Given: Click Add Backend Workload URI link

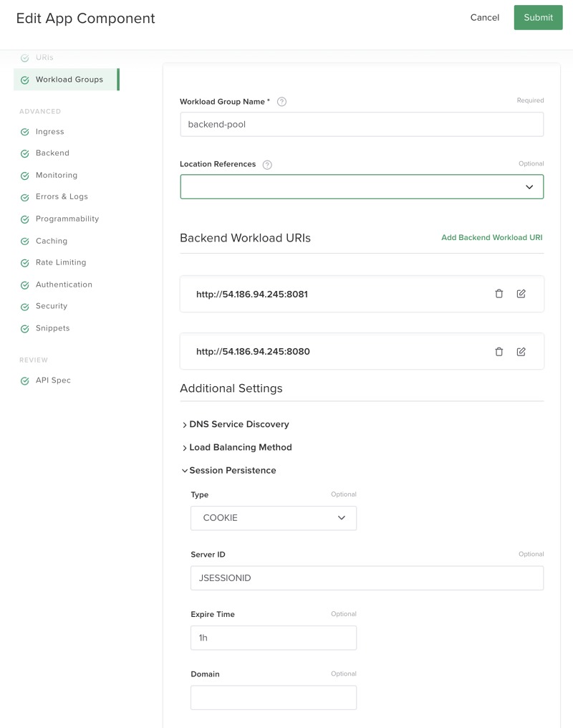Looking at the screenshot, I should click(491, 238).
